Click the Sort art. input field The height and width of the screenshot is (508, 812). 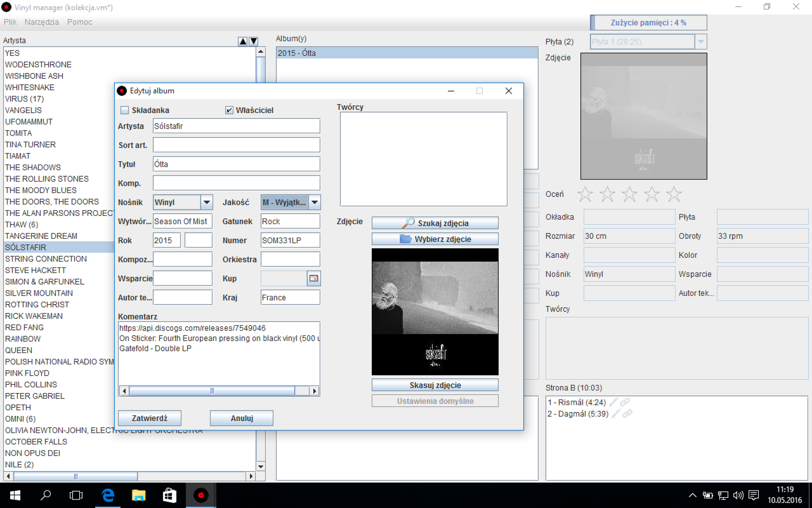tap(236, 145)
